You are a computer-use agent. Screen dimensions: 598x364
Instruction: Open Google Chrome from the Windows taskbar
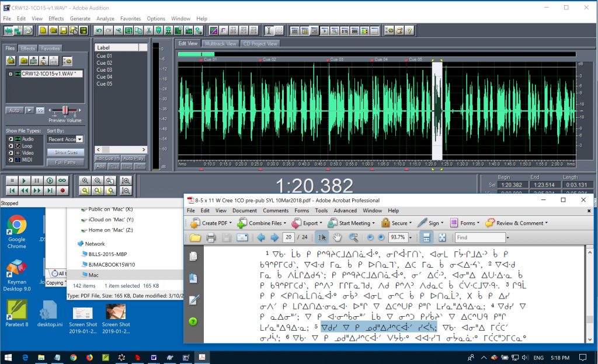click(73, 358)
